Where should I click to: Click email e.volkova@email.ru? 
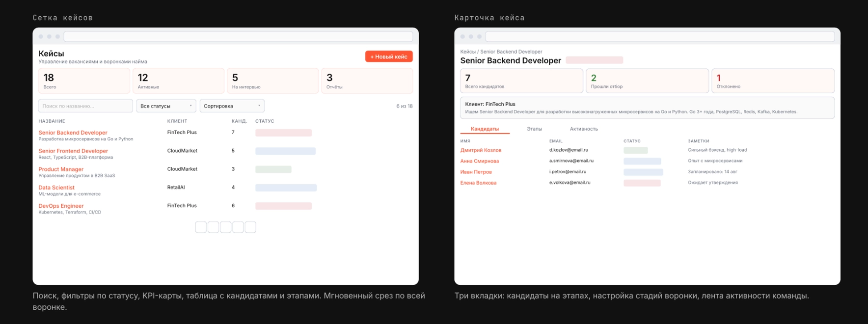pyautogui.click(x=570, y=183)
